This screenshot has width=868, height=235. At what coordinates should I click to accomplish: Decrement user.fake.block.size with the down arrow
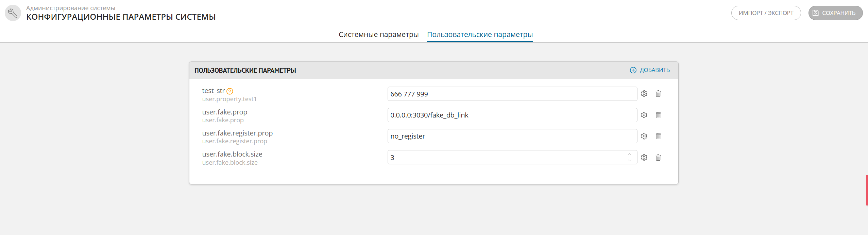coord(630,160)
